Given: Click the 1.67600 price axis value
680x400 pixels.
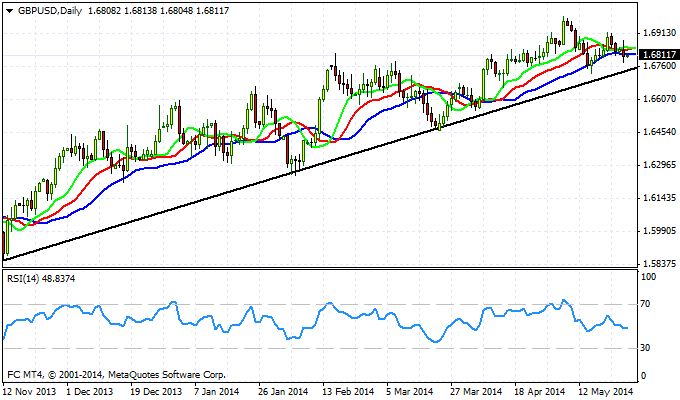Looking at the screenshot, I should pyautogui.click(x=660, y=66).
